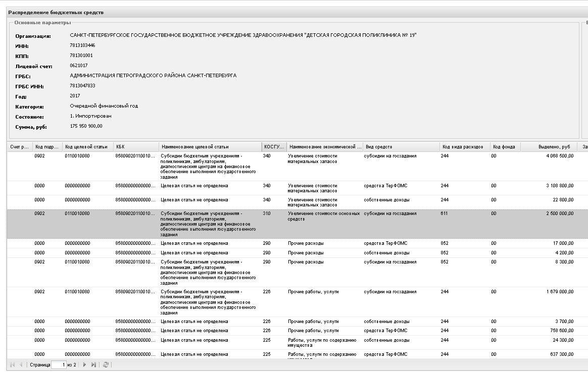Viewport: 588px width, 374px height.
Task: Click expense type code 611 in highlighted row
Action: click(445, 213)
